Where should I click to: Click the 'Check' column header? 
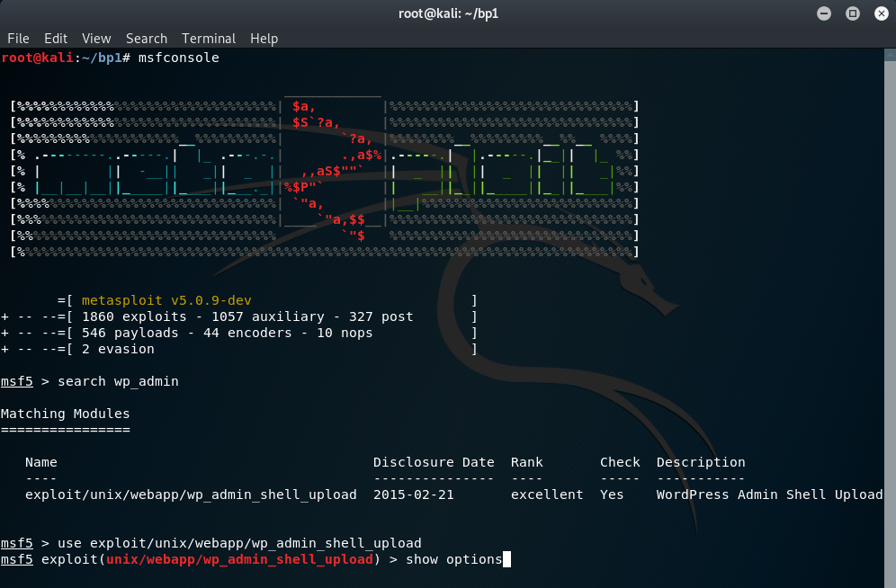pyautogui.click(x=620, y=462)
